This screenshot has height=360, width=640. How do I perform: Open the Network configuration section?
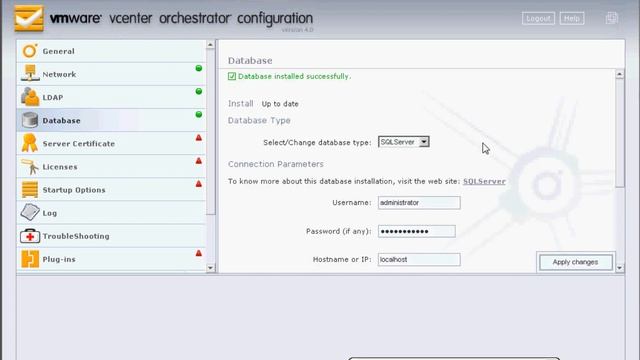111,74
